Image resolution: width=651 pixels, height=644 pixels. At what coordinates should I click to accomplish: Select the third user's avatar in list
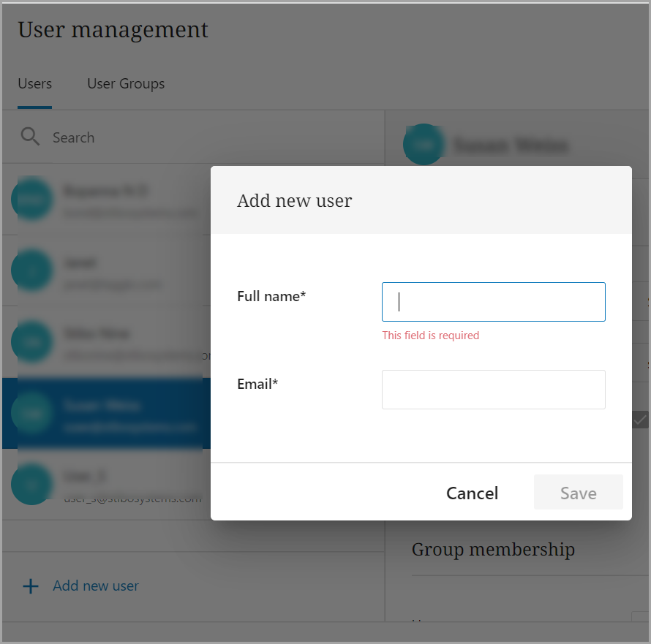pos(32,341)
